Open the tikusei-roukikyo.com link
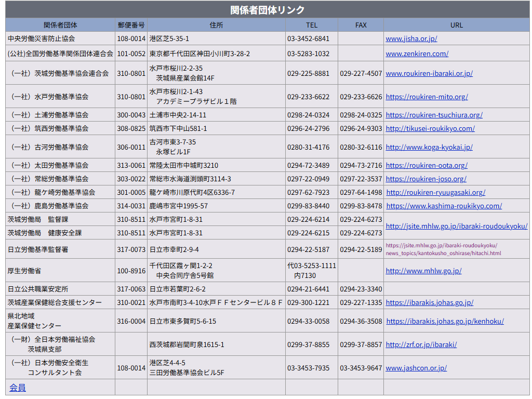 pos(430,128)
